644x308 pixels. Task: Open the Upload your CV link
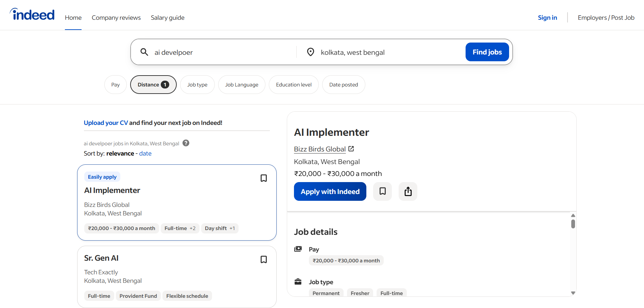pyautogui.click(x=106, y=123)
